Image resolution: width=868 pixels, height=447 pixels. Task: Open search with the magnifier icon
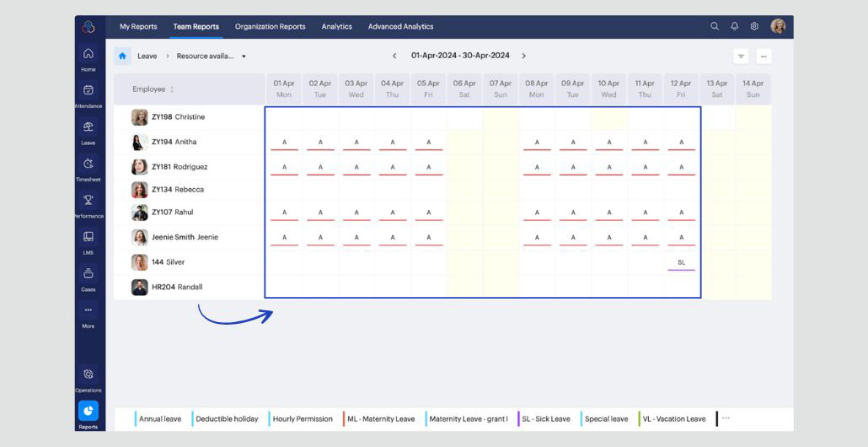coord(715,26)
